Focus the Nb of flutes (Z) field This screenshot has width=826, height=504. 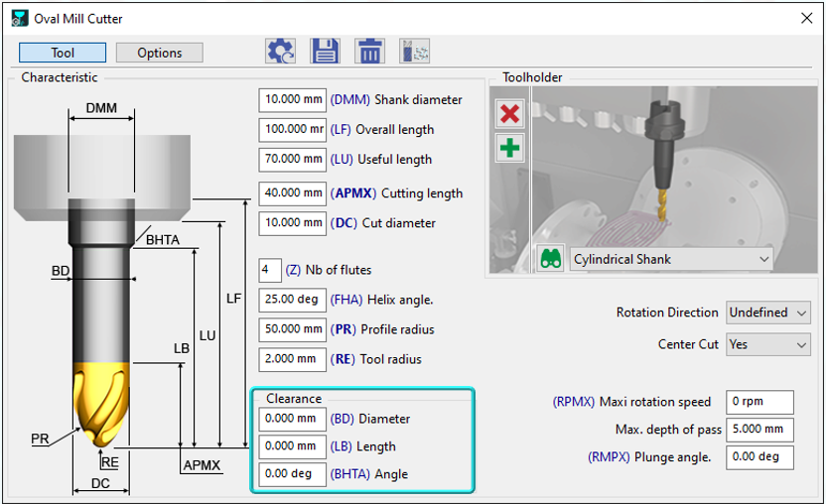[270, 270]
